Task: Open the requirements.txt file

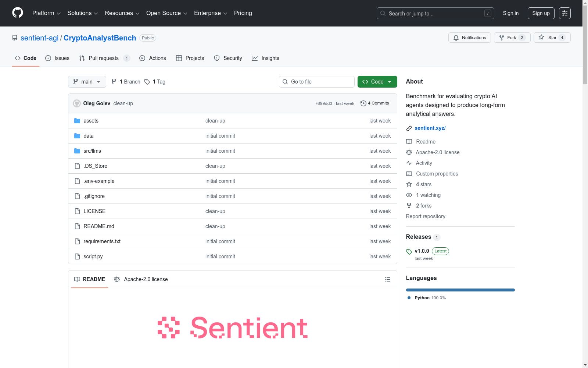Action: (102, 241)
